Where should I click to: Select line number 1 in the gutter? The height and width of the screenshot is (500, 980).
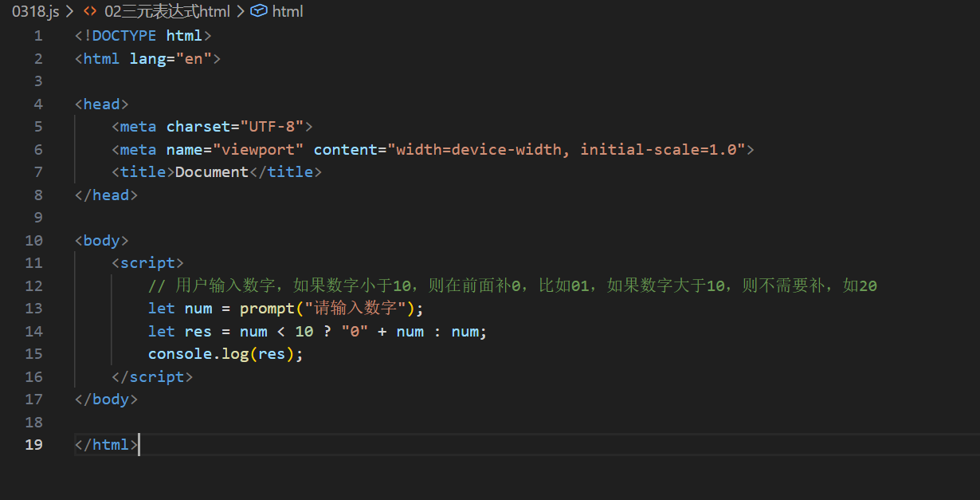click(38, 35)
